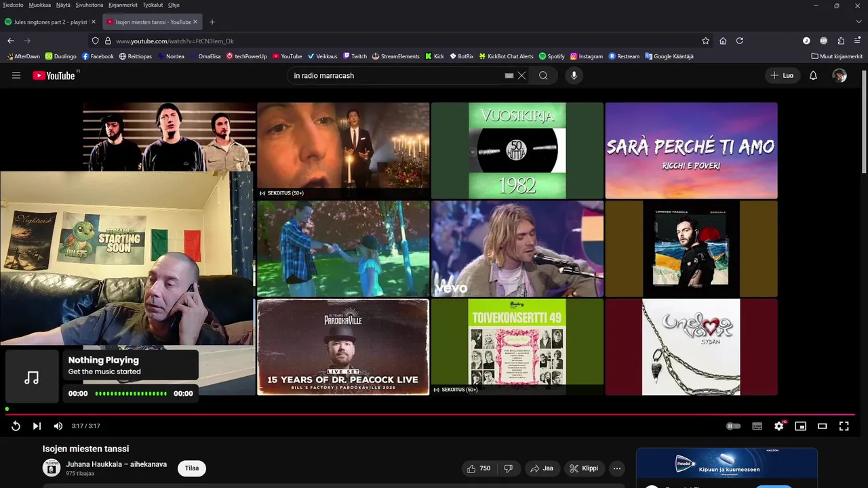The image size is (868, 488).
Task: Open the Vevo Nirvana unplugged suggestion
Action: coord(517,249)
